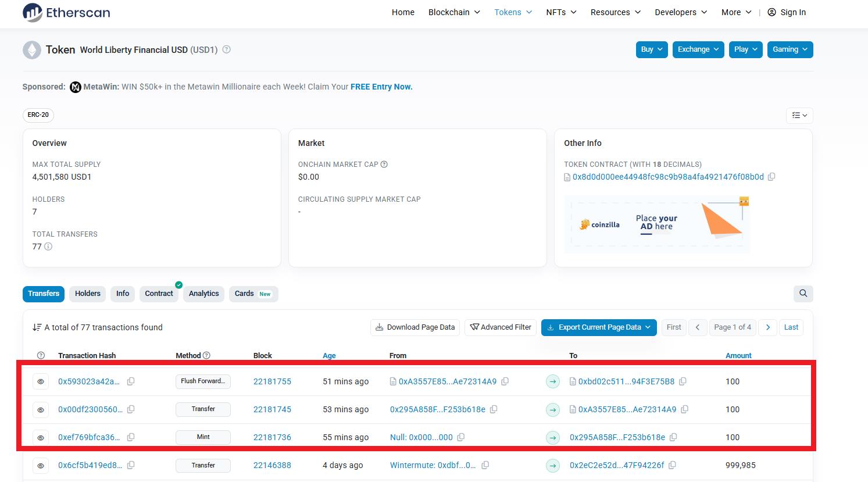Click the help icon beside USD1 token name
Screen dimensions: 868x482
coord(227,49)
